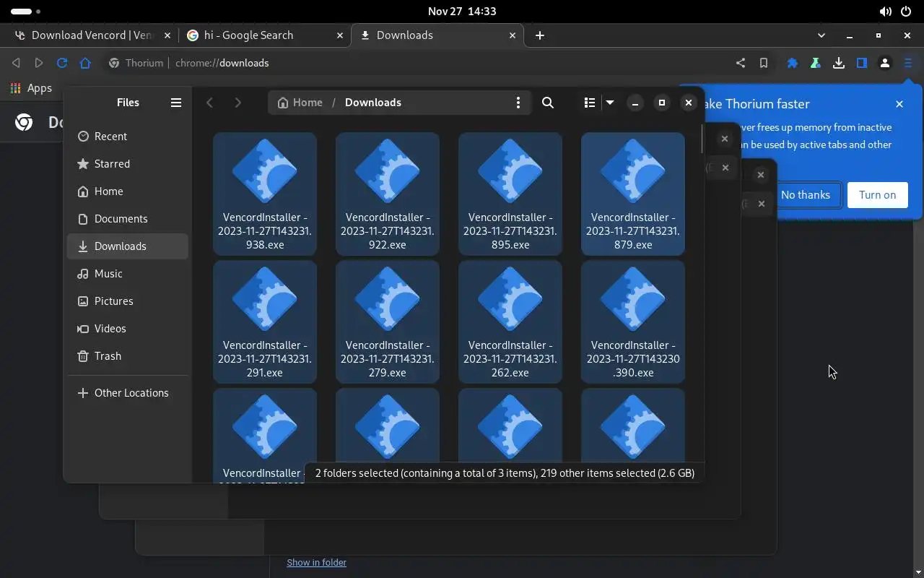
Task: Close the Make Thorium faster popup
Action: [x=899, y=104]
